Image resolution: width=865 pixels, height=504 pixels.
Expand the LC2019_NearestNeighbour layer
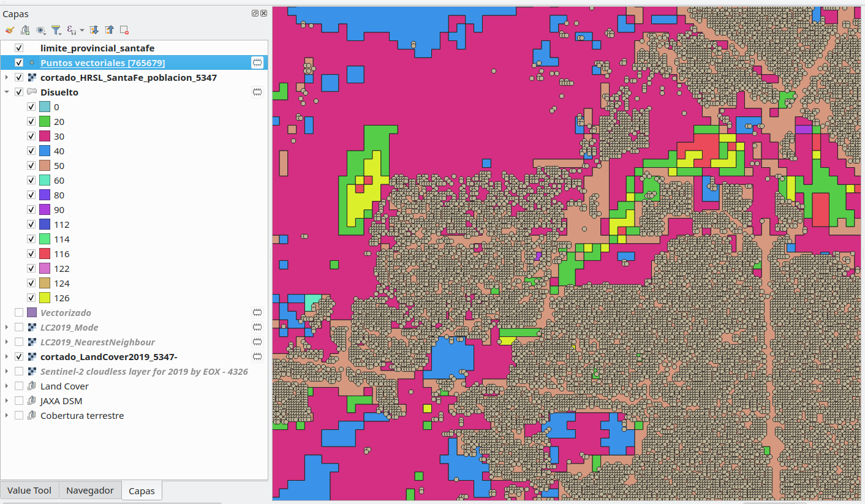7,342
